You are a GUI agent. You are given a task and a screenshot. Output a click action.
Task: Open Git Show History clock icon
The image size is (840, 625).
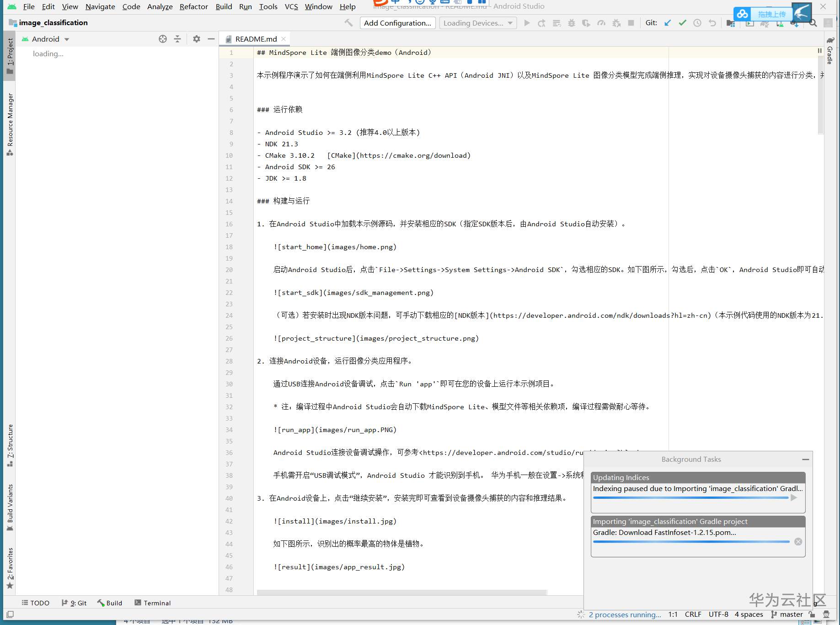[697, 23]
